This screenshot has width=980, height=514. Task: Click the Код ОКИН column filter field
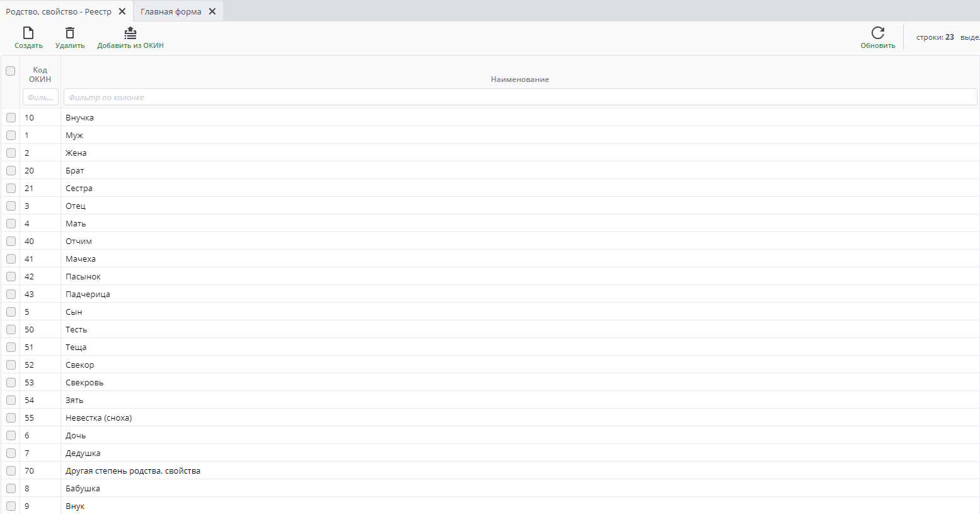40,97
